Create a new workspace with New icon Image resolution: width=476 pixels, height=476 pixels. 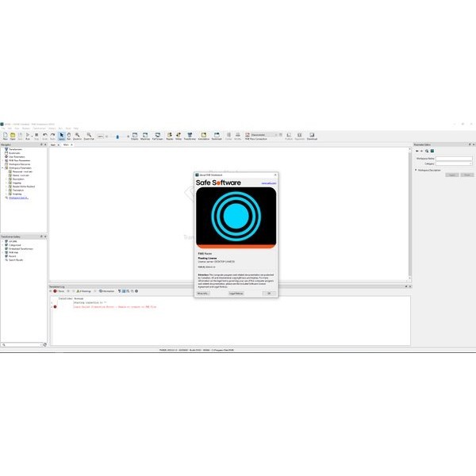click(6, 136)
